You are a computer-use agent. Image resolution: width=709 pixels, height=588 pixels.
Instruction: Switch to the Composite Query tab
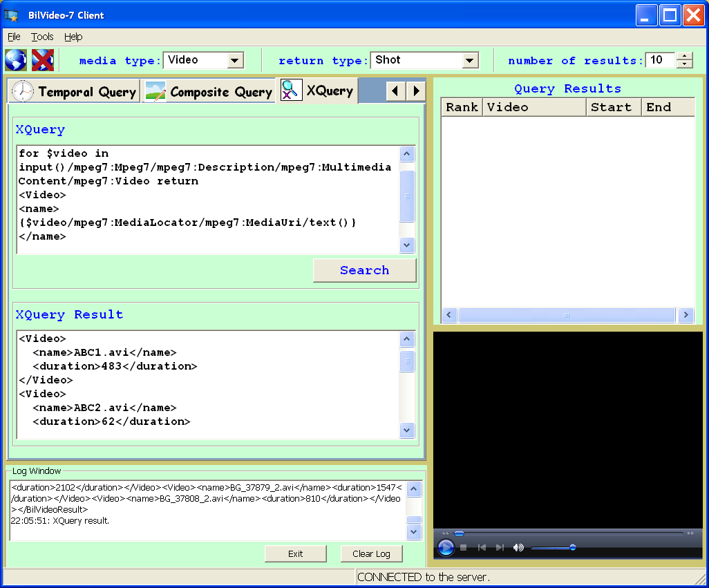coord(209,91)
